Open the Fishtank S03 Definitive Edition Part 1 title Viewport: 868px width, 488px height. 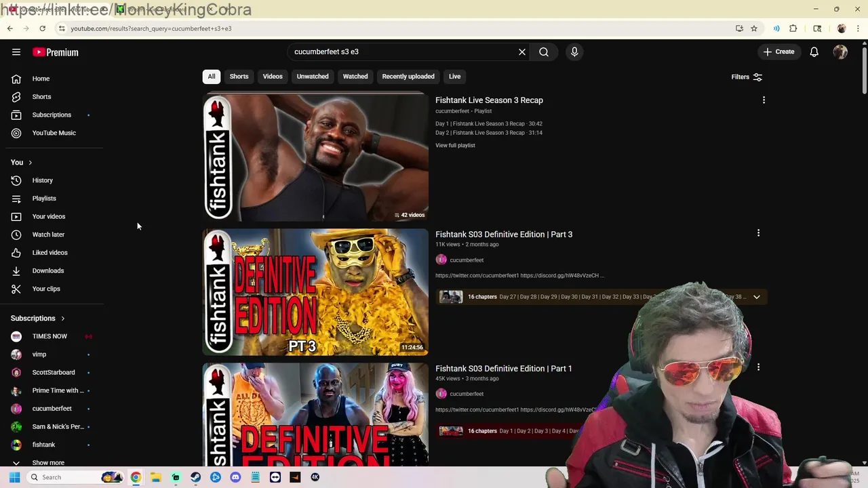[504, 369]
